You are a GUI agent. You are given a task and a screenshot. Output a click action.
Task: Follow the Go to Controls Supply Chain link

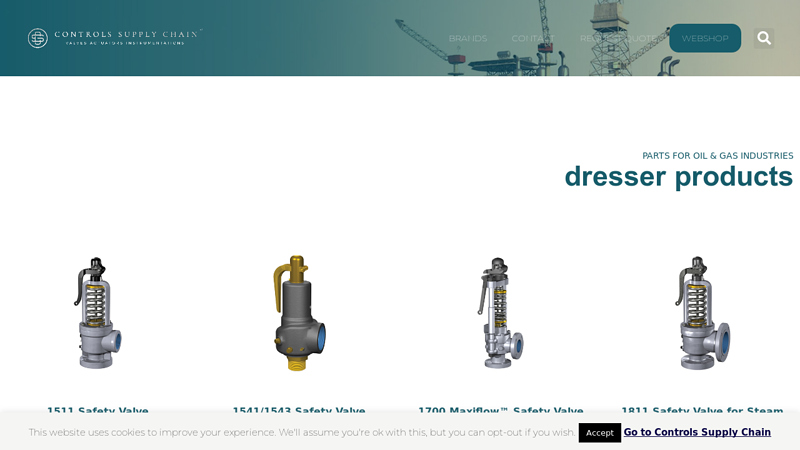pos(697,432)
